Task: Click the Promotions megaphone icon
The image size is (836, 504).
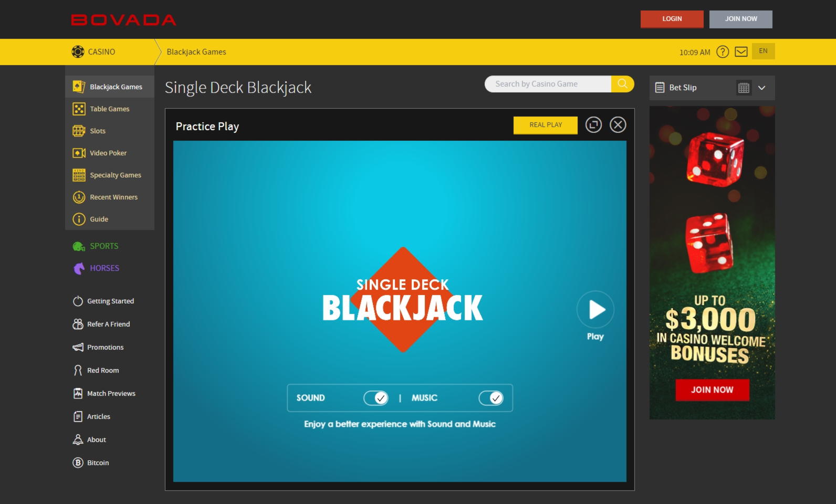Action: point(78,347)
